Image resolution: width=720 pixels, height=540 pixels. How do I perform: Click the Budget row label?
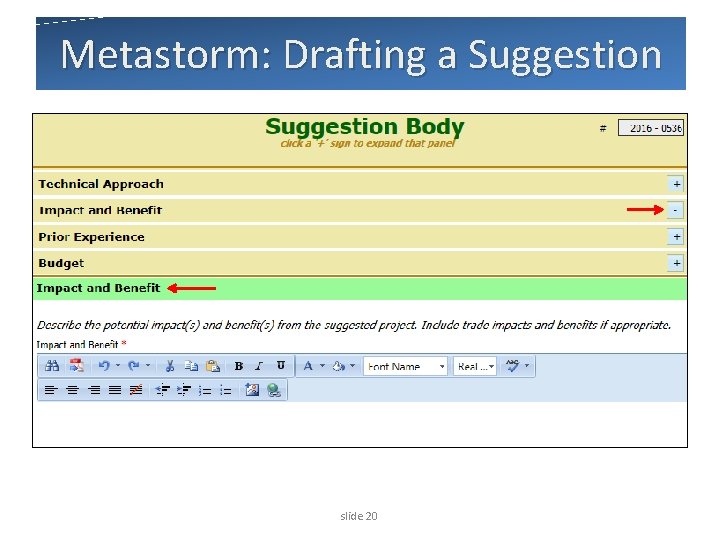pos(61,264)
